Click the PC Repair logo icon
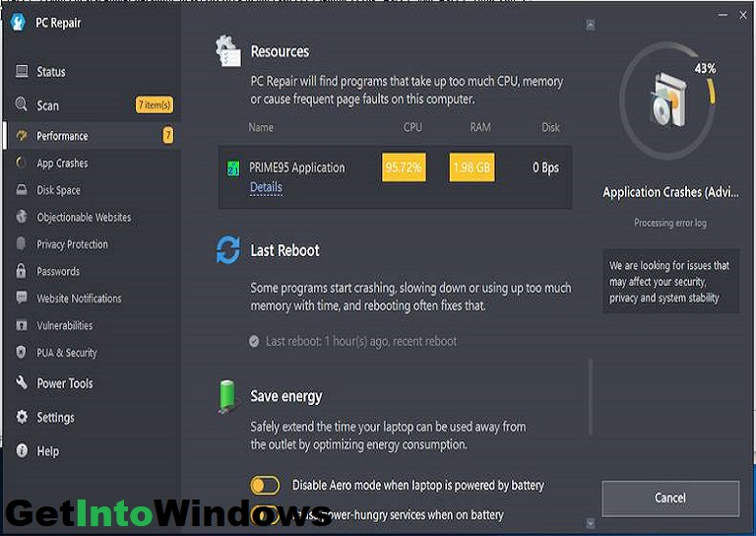Image resolution: width=756 pixels, height=536 pixels. click(18, 23)
